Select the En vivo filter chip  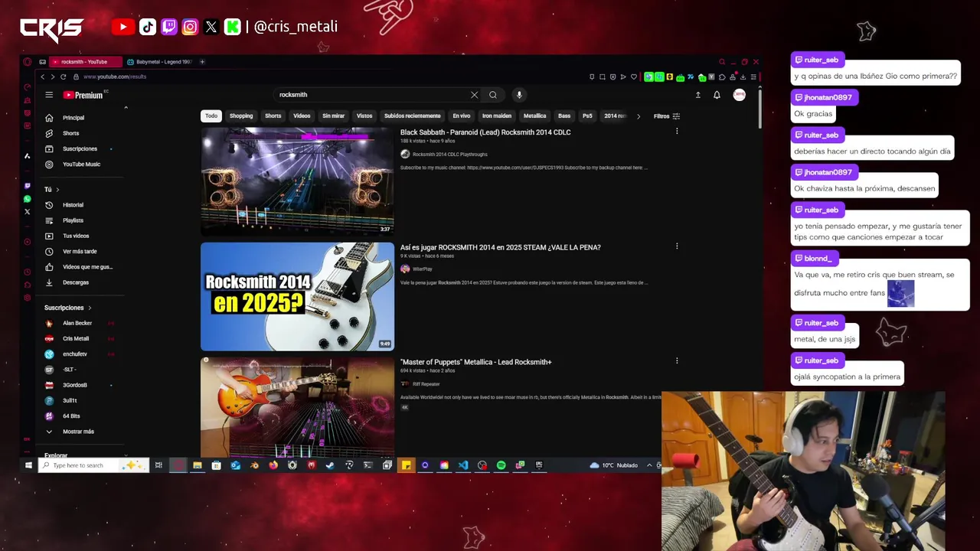(x=462, y=116)
